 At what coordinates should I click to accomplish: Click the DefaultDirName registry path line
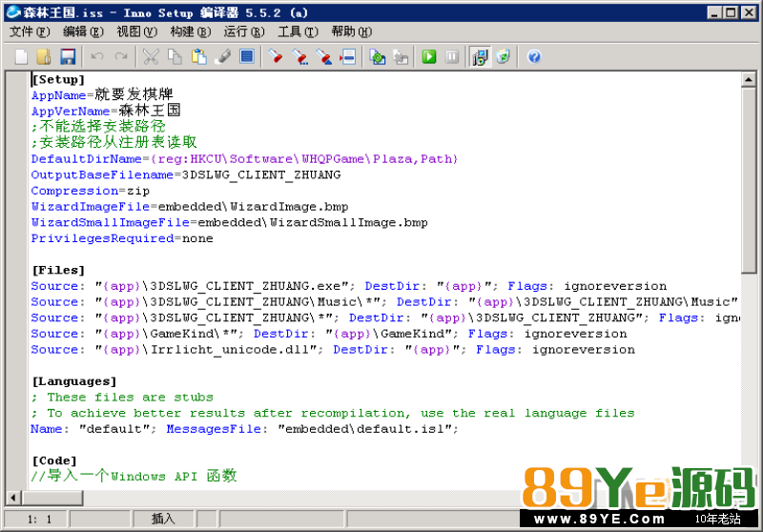click(244, 159)
